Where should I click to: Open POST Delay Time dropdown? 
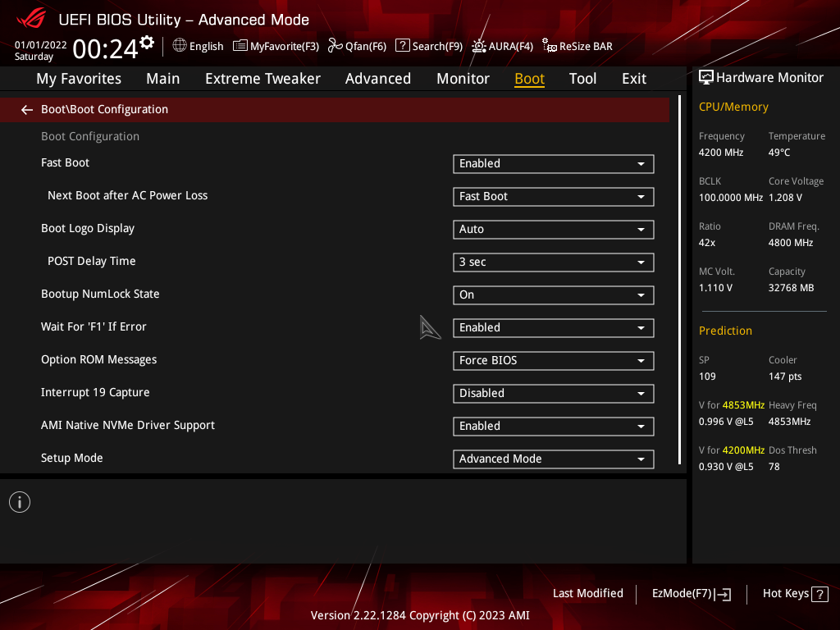(554, 262)
